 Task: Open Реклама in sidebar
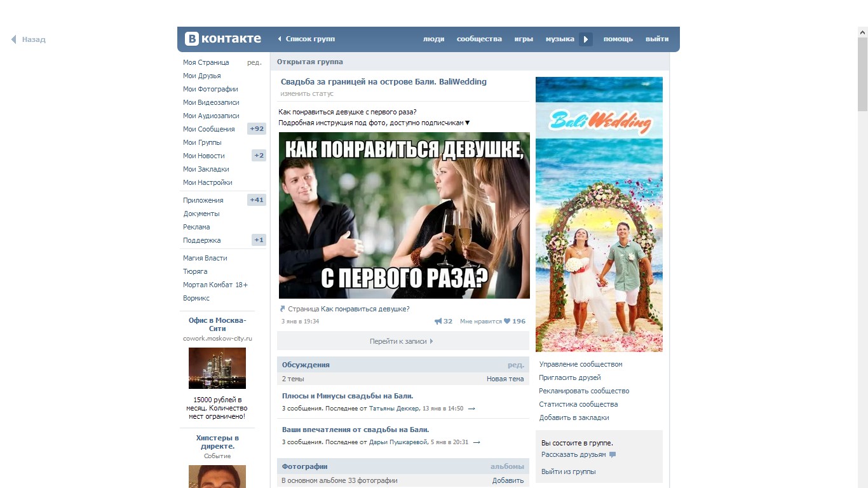point(196,227)
